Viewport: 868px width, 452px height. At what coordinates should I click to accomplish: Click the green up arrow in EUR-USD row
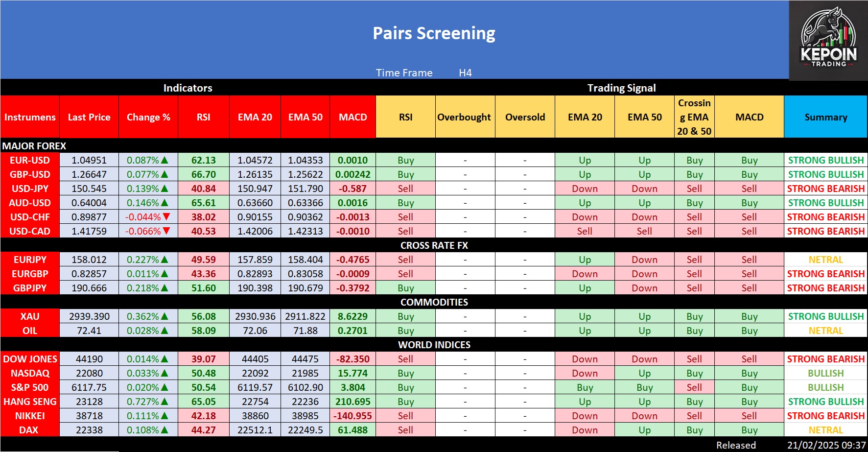pos(165,160)
